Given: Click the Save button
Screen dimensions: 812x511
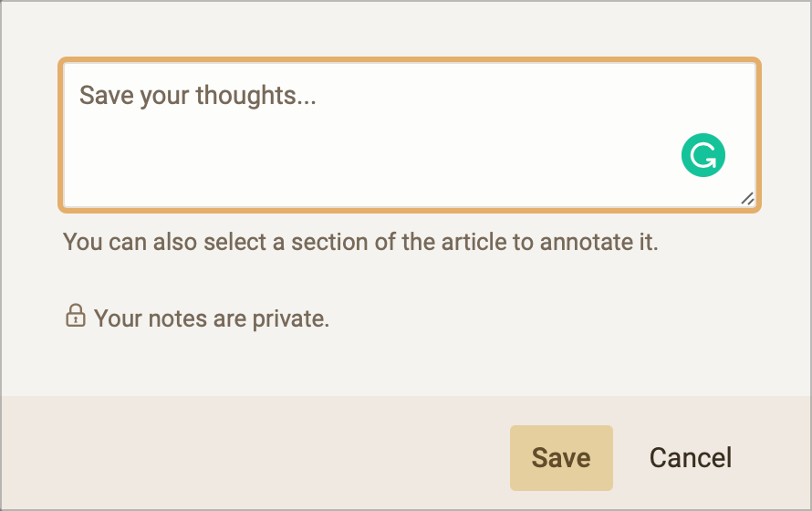Looking at the screenshot, I should pyautogui.click(x=561, y=458).
